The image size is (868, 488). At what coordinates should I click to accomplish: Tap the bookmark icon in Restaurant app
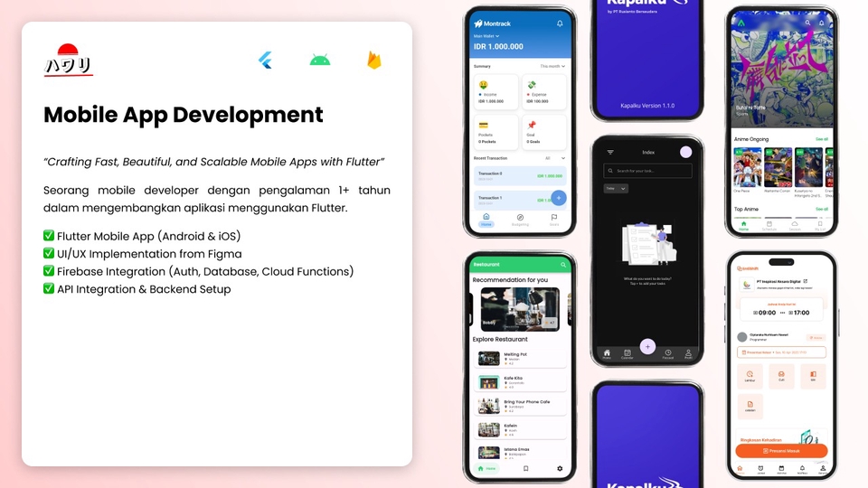526,469
